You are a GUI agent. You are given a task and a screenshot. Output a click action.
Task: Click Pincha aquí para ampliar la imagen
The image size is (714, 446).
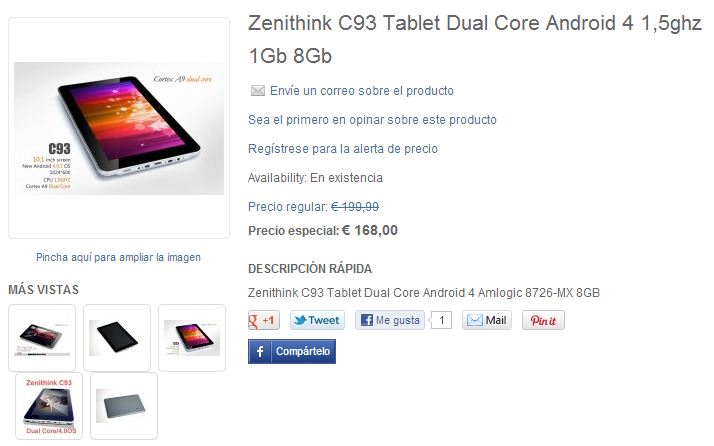118,257
